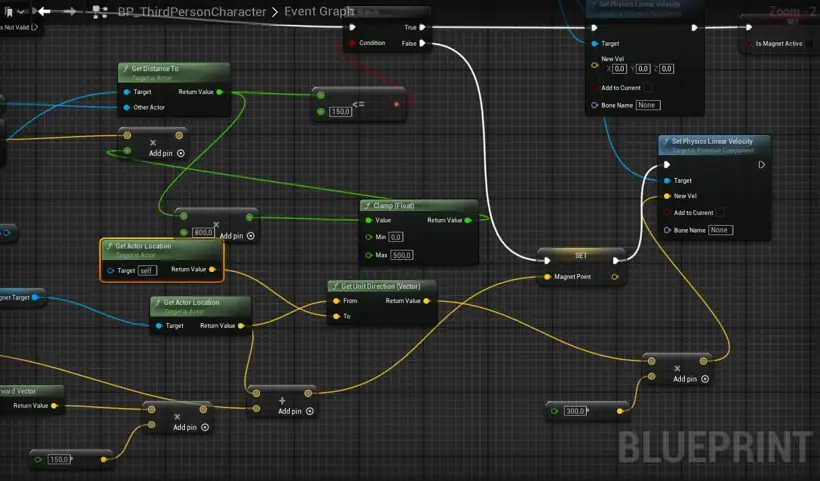Toggle the Is Magnet Active checkbox
Viewport: 820px width, 481px height.
point(810,44)
